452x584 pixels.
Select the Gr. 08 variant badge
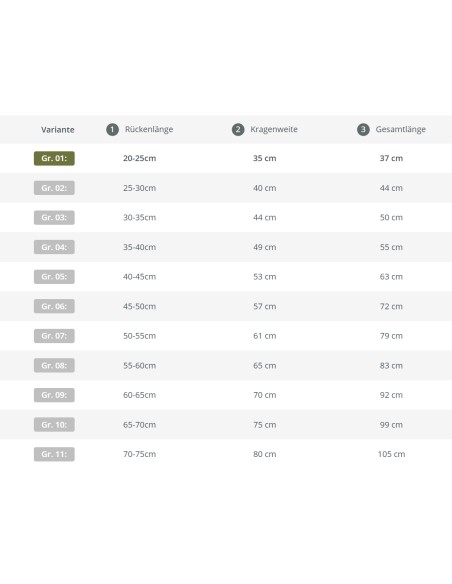[54, 365]
